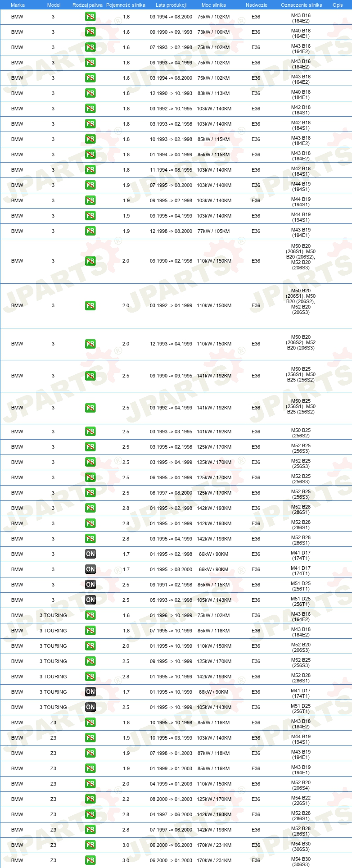This screenshot has width=352, height=868.
Task: Click production years 10.1995 -> 03.1999
Action: tap(171, 738)
